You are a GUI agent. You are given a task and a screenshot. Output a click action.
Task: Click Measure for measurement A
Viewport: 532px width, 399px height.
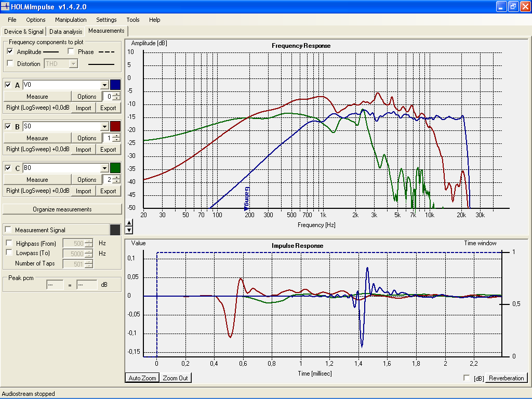37,96
